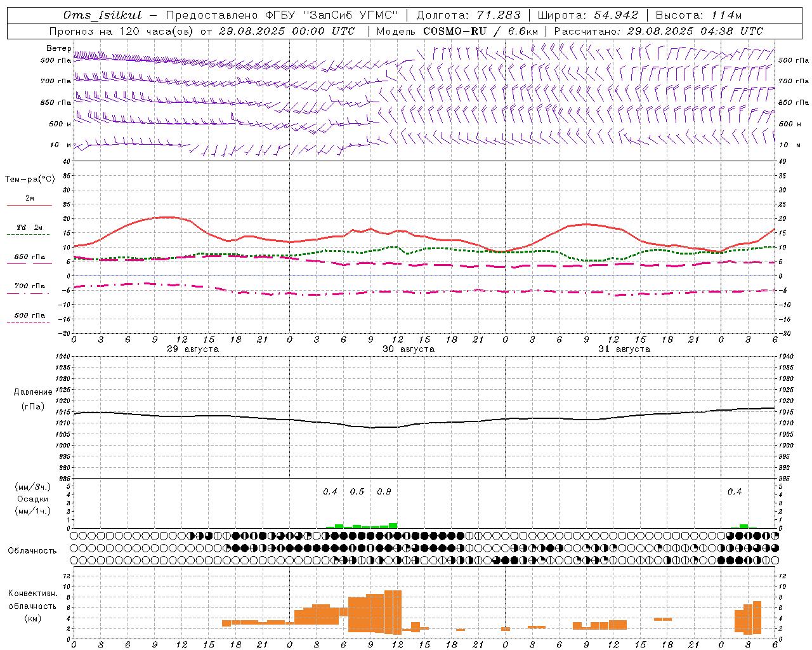
Task: Click the "Td 2м" dew point legend entry
Action: [x=30, y=227]
